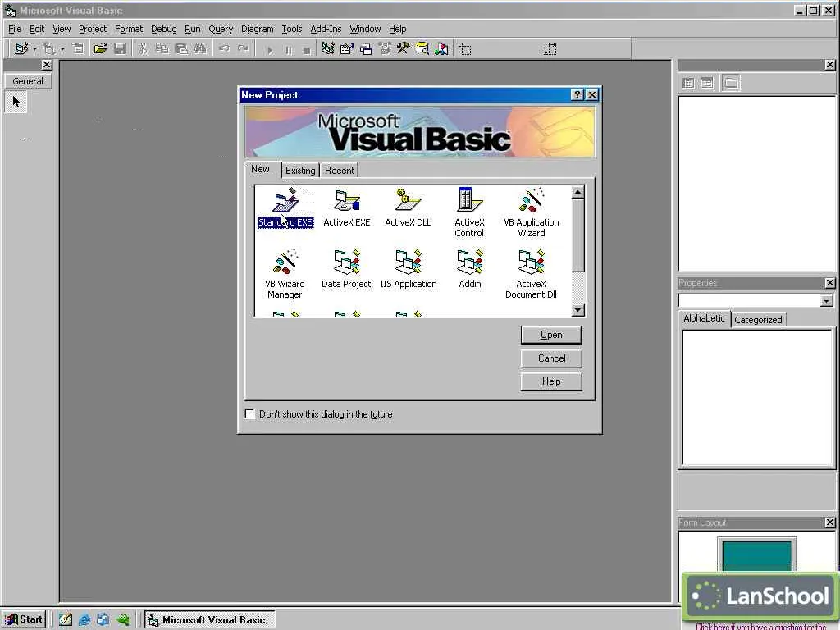Open the Properties object dropdown arrow
This screenshot has width=840, height=630.
click(827, 301)
